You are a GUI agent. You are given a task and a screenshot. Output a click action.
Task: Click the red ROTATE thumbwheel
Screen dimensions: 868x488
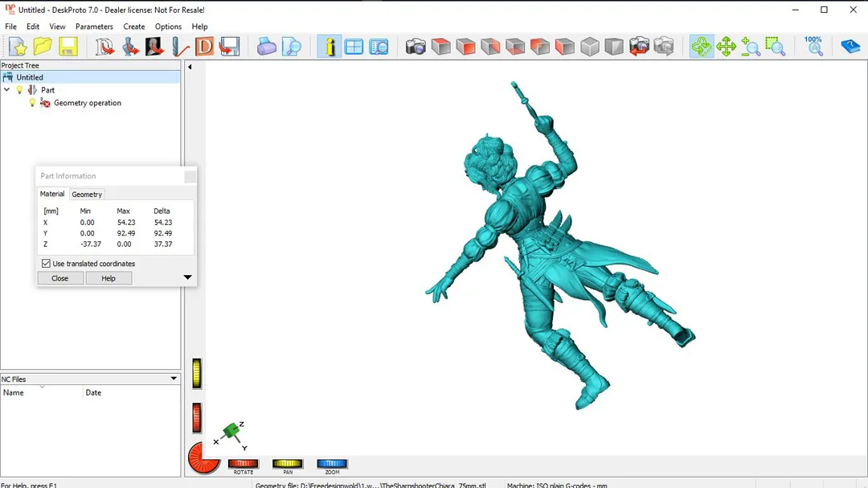click(243, 464)
